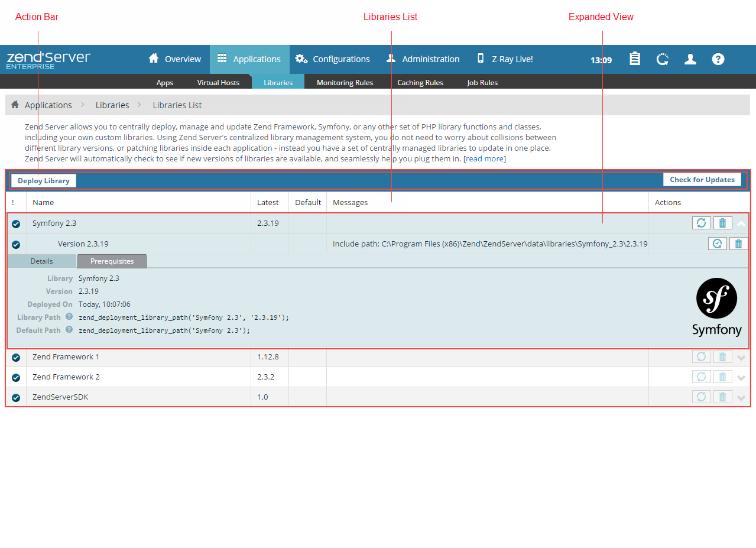The width and height of the screenshot is (756, 548).
Task: Switch to the Prerequisites tab
Action: click(112, 261)
